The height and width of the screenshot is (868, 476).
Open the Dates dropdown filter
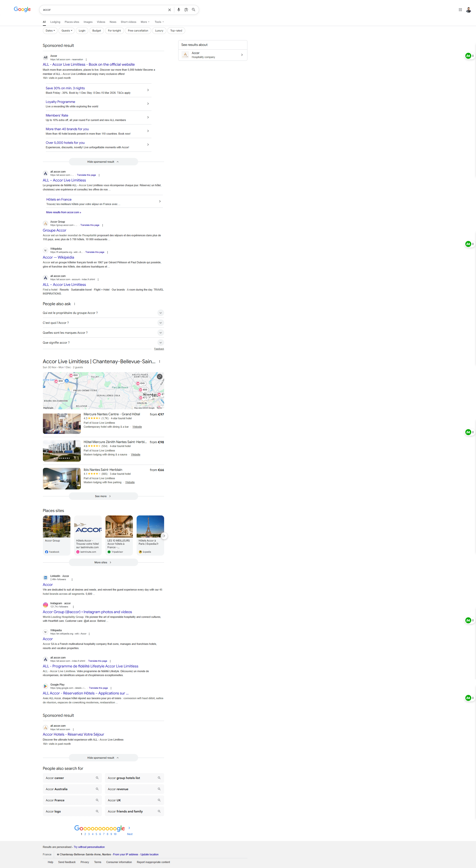(50, 31)
